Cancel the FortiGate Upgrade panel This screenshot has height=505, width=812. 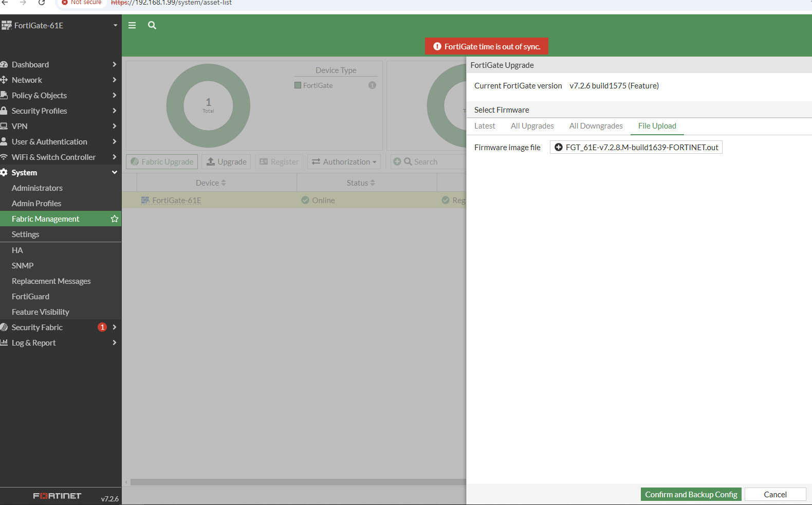click(775, 494)
